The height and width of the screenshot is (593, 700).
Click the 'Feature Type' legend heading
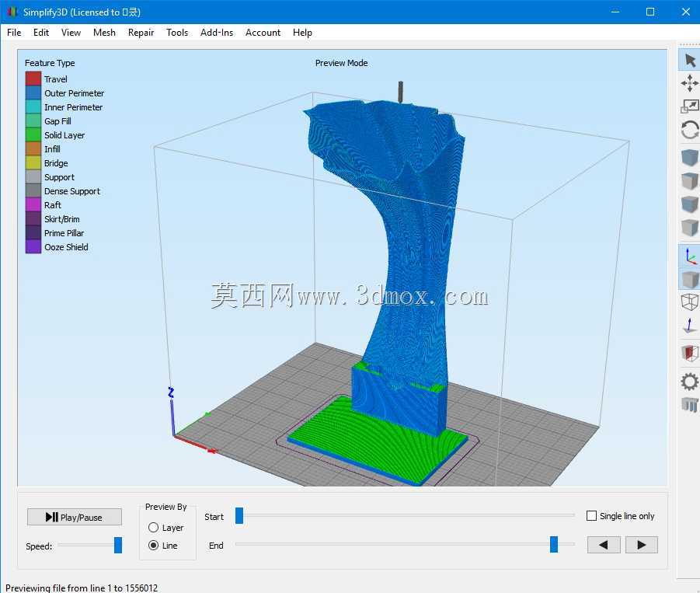coord(50,63)
